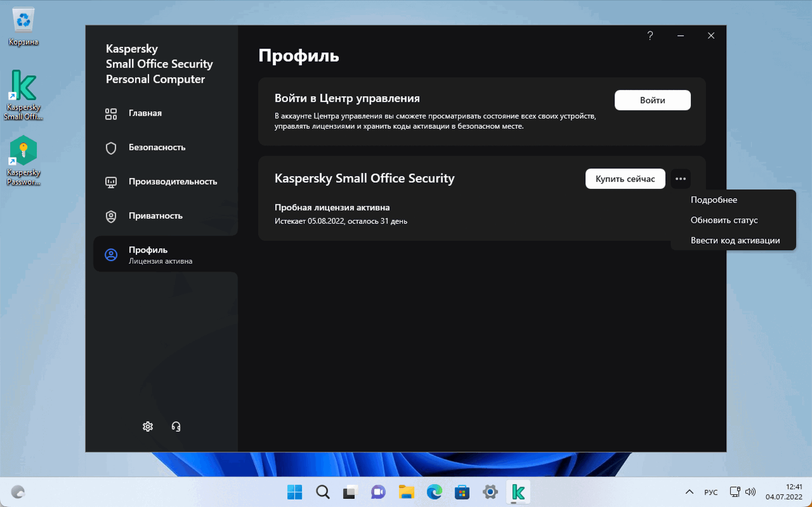
Task: Click the Производительность monitor icon
Action: (x=111, y=182)
